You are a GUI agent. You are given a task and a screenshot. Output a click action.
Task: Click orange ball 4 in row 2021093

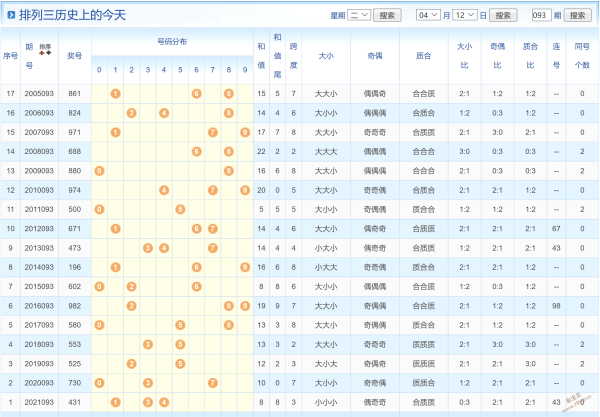[x=164, y=402]
